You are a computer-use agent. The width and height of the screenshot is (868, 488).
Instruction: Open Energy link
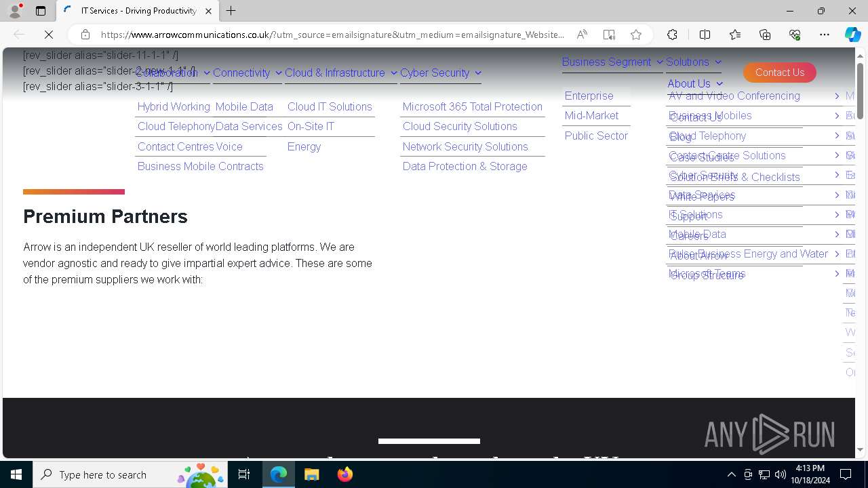pos(304,147)
